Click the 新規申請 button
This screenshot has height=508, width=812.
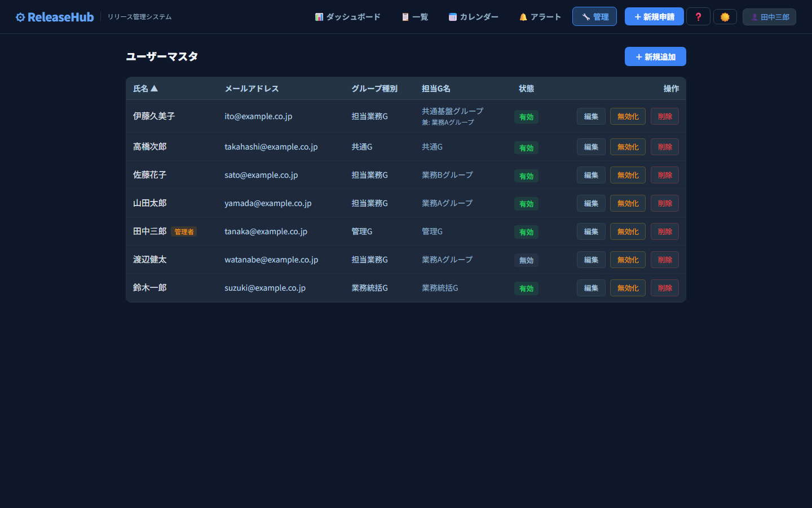[654, 16]
